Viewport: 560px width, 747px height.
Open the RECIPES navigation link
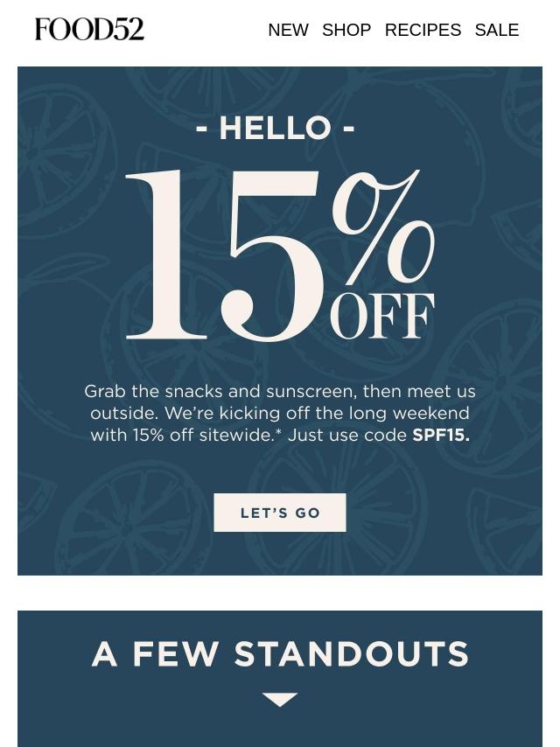tap(423, 30)
